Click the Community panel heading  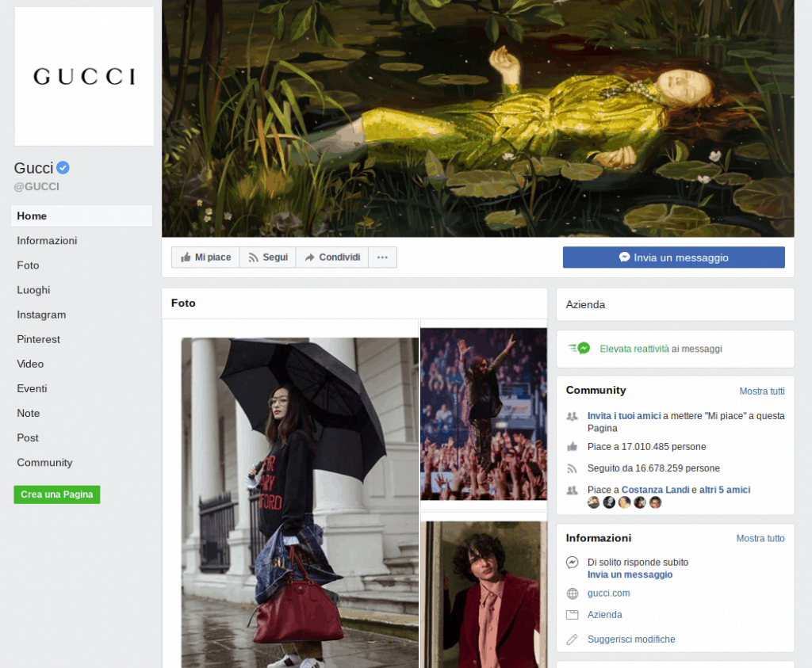[x=596, y=390]
